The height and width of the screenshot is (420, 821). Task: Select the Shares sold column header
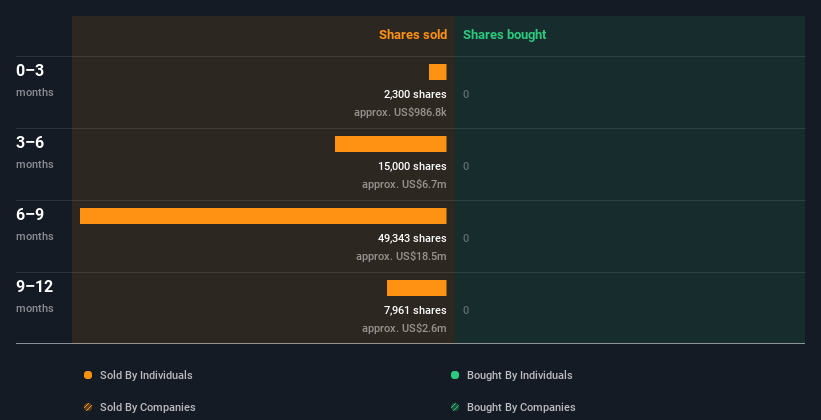(413, 35)
